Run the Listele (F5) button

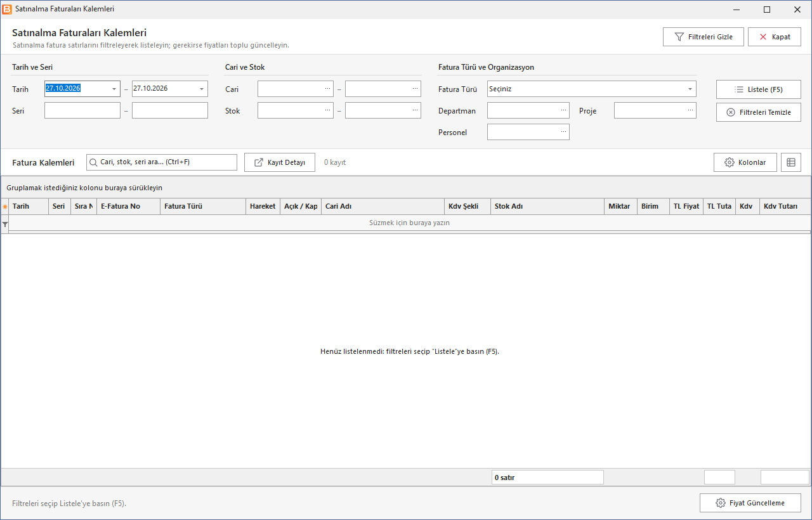tap(759, 89)
